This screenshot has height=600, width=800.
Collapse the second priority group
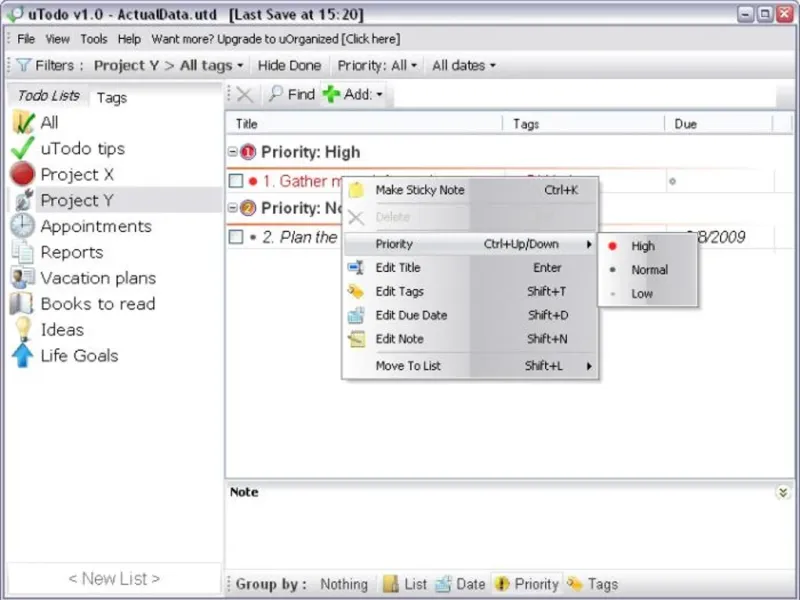(233, 208)
